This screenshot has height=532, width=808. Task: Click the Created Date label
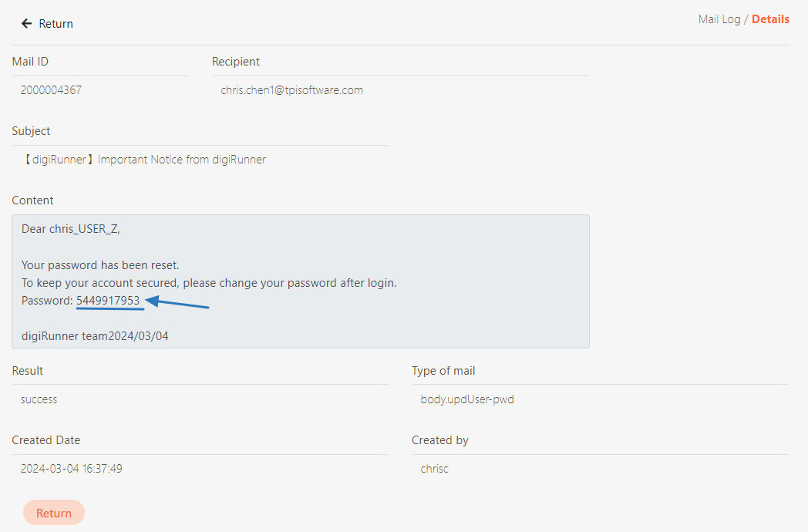pos(46,440)
